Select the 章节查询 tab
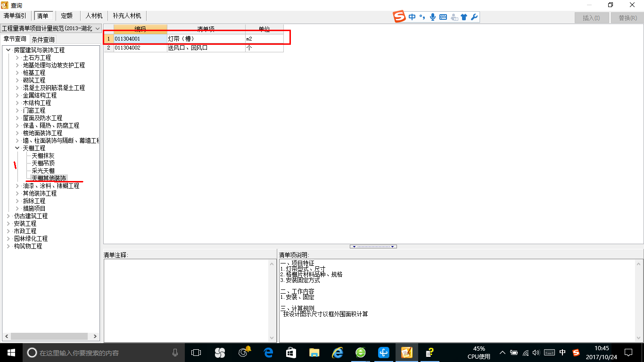The height and width of the screenshot is (362, 644). [x=15, y=39]
